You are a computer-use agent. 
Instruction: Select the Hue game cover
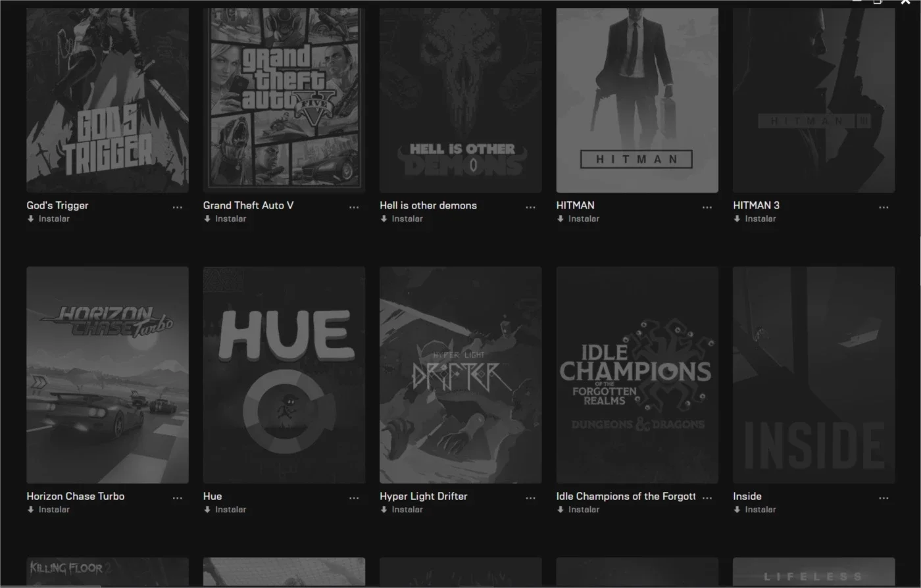[284, 375]
